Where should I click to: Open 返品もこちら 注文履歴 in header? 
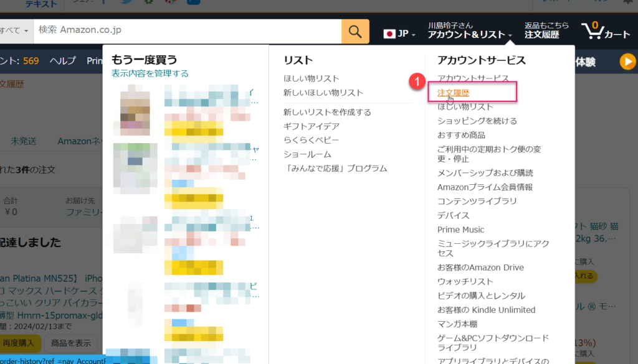pyautogui.click(x=546, y=30)
